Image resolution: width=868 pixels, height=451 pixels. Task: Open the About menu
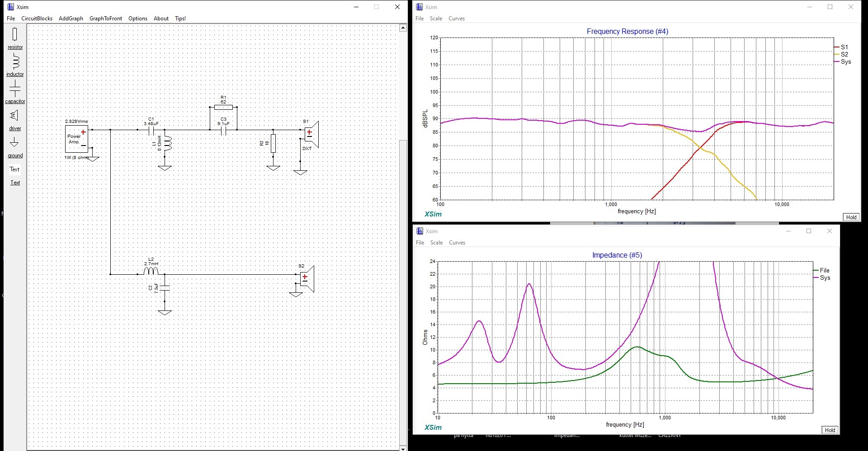coord(161,19)
